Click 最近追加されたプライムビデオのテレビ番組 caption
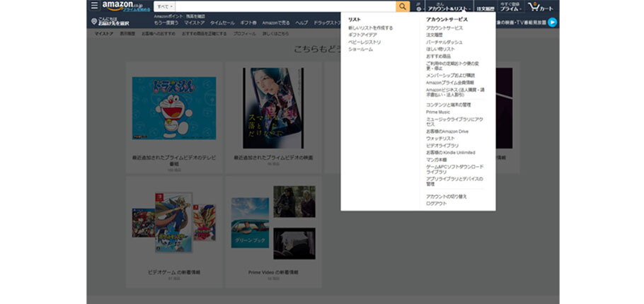This screenshot has height=304, width=644. coord(174,160)
